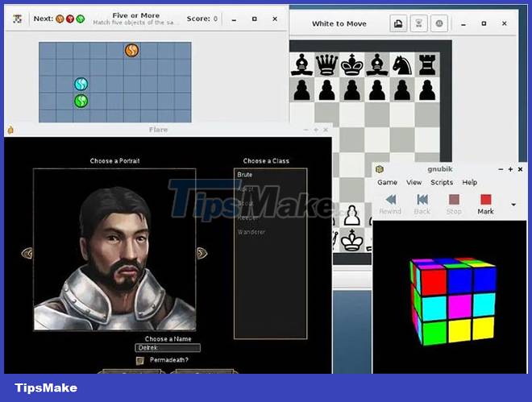Image resolution: width=532 pixels, height=402 pixels.
Task: Select the white king on the chess board
Action: [351, 239]
